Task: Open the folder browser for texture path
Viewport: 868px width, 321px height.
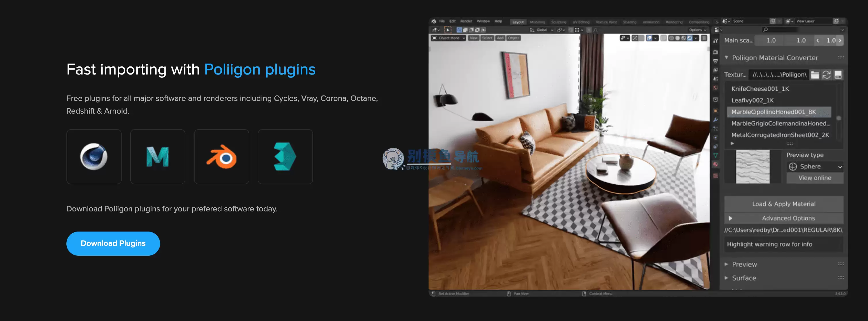Action: pos(815,75)
